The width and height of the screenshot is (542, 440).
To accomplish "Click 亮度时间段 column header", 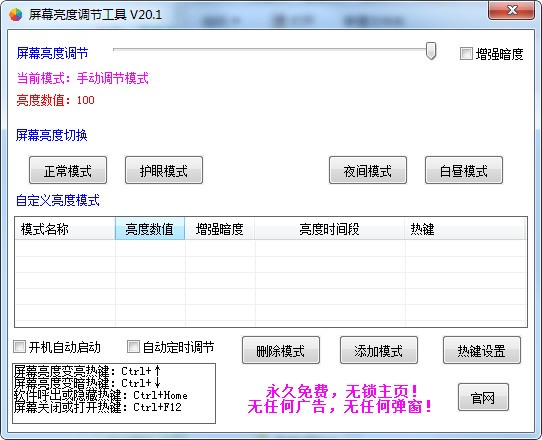I will pos(330,228).
